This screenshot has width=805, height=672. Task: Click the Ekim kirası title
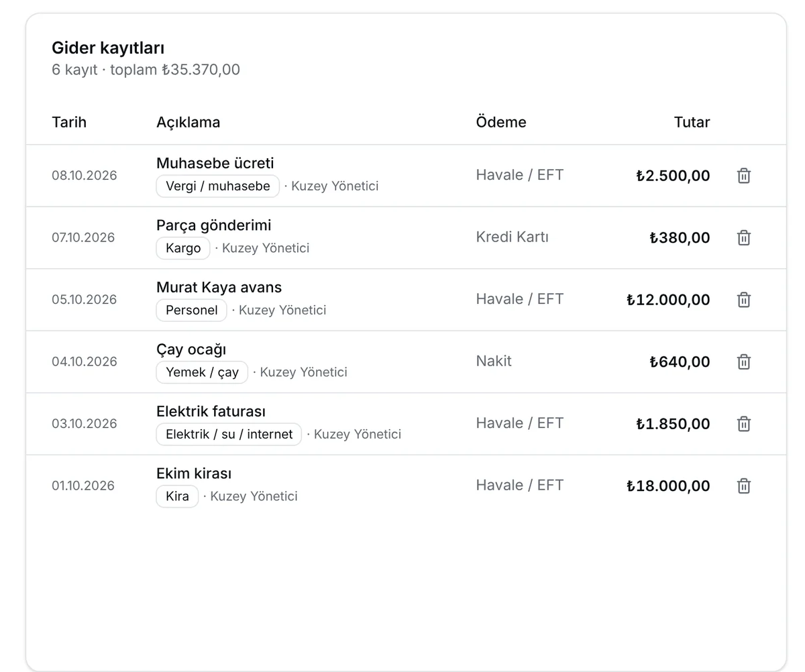194,473
